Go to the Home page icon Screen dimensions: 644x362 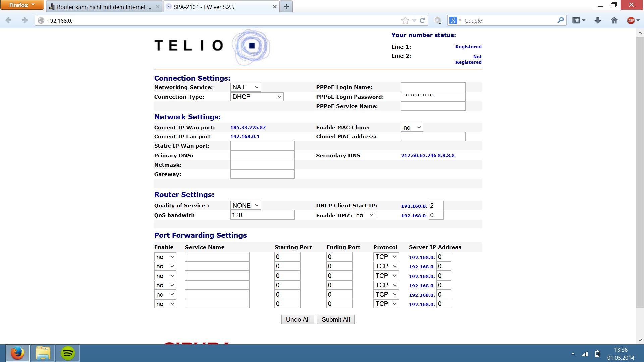614,20
